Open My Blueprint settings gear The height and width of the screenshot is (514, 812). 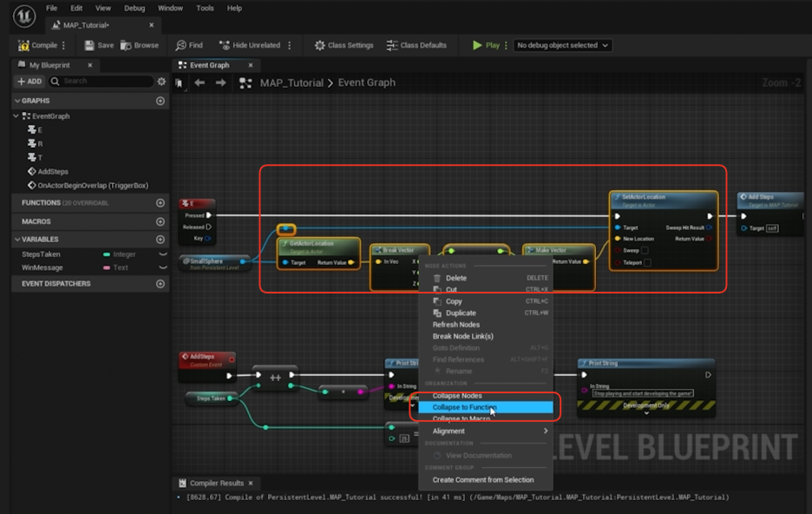click(x=161, y=82)
